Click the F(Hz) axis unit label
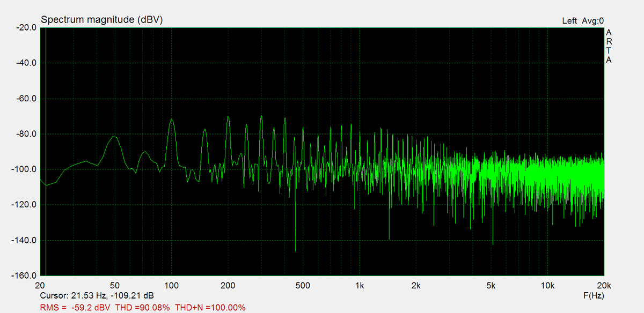The height and width of the screenshot is (313, 644). coord(594,295)
